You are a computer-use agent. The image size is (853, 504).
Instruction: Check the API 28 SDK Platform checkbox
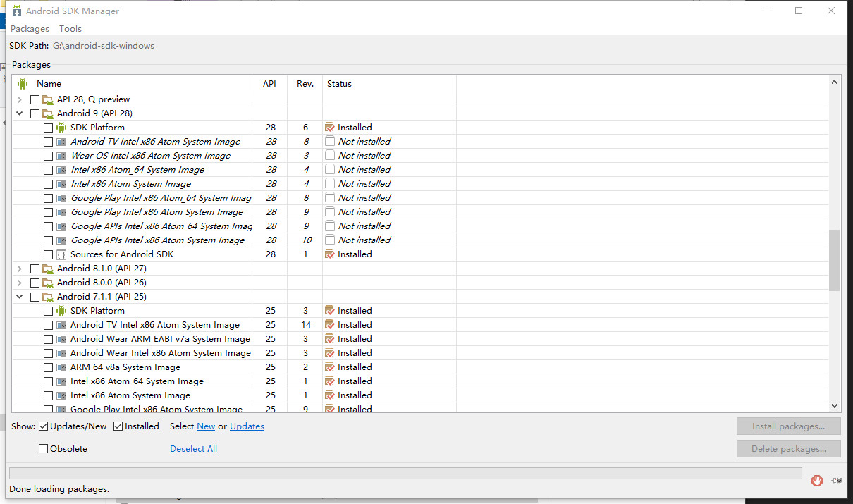tap(48, 128)
